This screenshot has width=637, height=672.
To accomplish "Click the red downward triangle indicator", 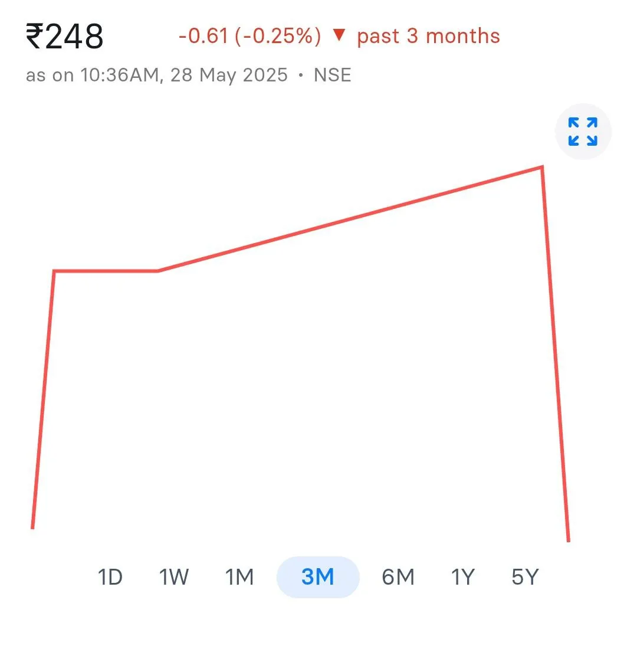I will (339, 35).
